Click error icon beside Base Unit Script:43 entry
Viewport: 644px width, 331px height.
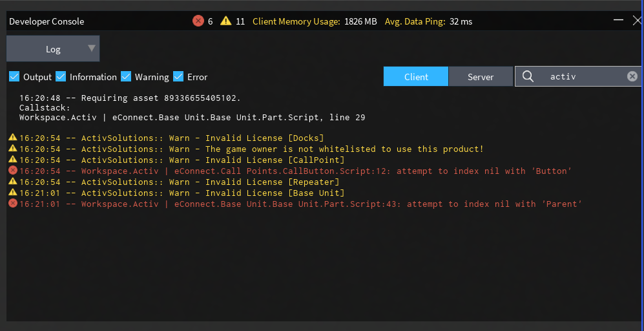12,204
